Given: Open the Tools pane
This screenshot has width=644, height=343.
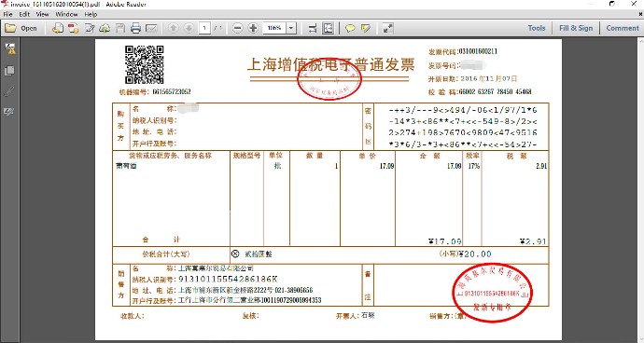Looking at the screenshot, I should click(x=537, y=28).
